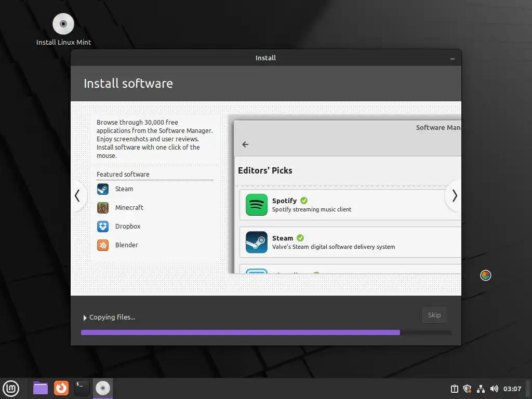Minimize the Install window
532x399 pixels.
453,59
